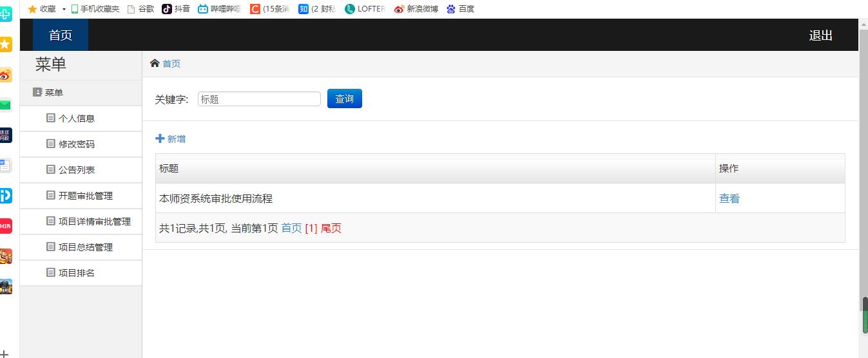Open 个人信息 menu item
This screenshot has height=358, width=868.
(81, 118)
